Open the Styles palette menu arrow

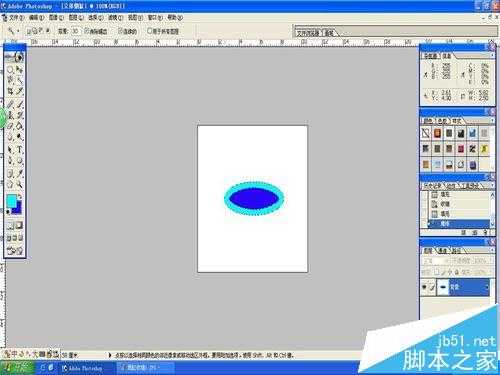[x=492, y=120]
